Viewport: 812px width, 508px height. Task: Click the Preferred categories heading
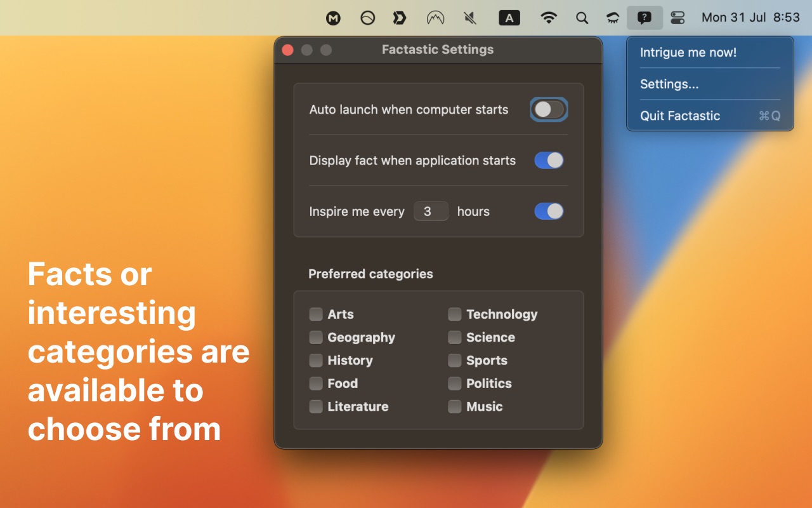370,274
